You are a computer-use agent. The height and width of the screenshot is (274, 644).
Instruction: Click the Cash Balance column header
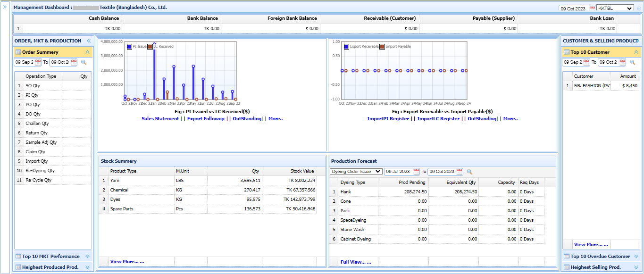point(72,18)
